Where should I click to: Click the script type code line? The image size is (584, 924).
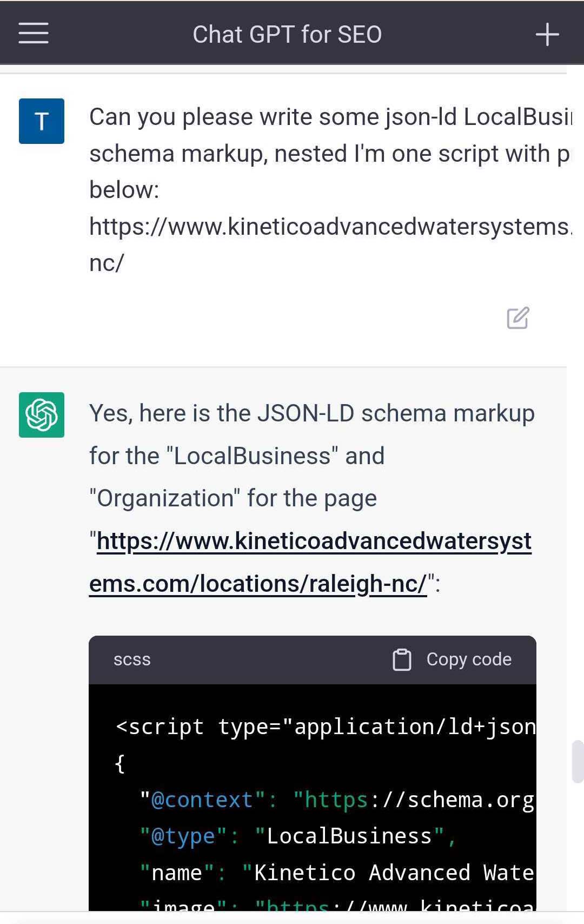pyautogui.click(x=326, y=727)
